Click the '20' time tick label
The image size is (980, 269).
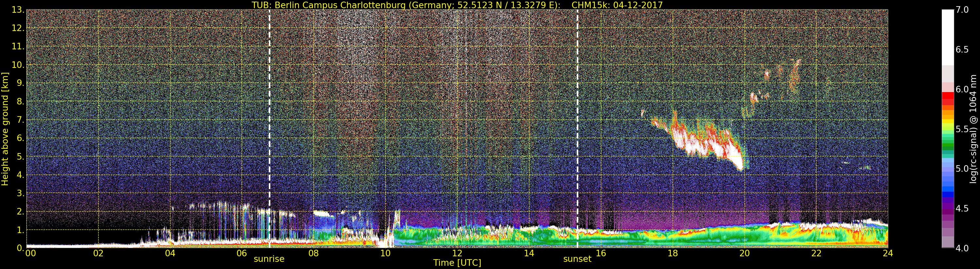(744, 253)
